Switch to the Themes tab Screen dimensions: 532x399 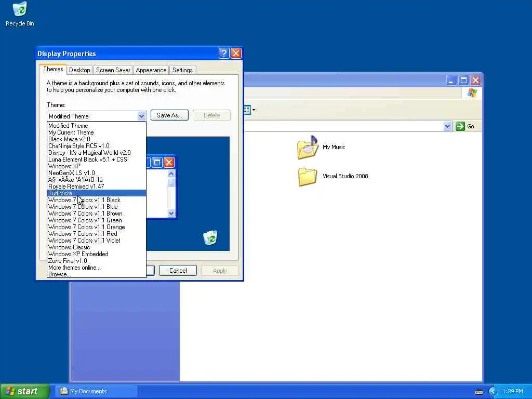click(x=53, y=69)
